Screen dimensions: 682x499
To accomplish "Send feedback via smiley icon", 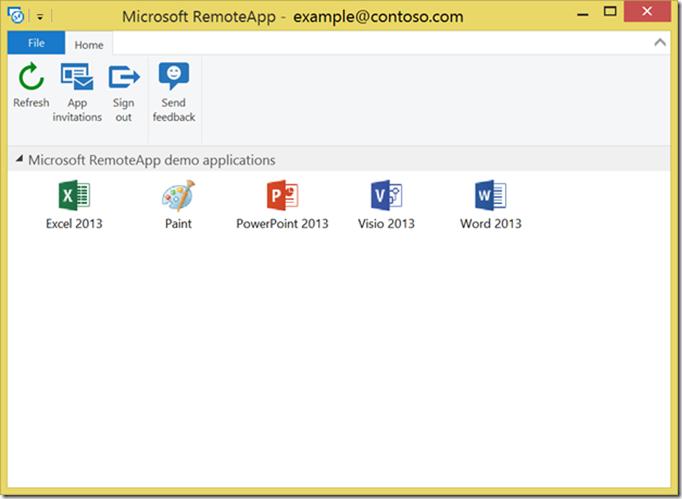I will pos(174,77).
